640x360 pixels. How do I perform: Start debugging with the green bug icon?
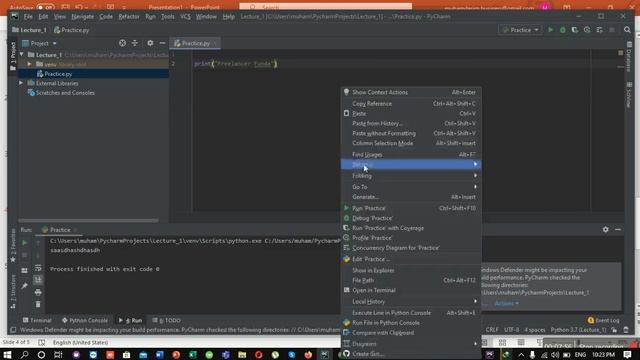[x=562, y=30]
